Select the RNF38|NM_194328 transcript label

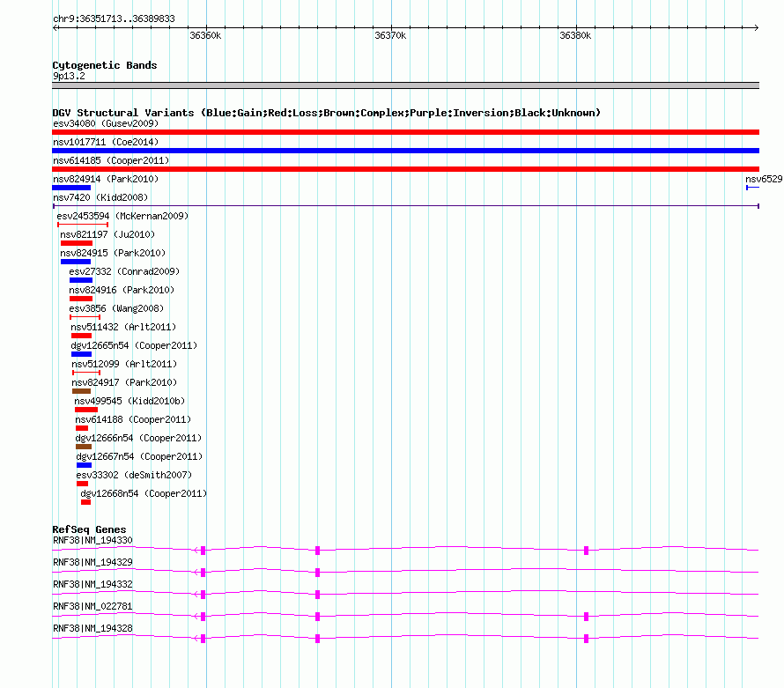point(92,628)
